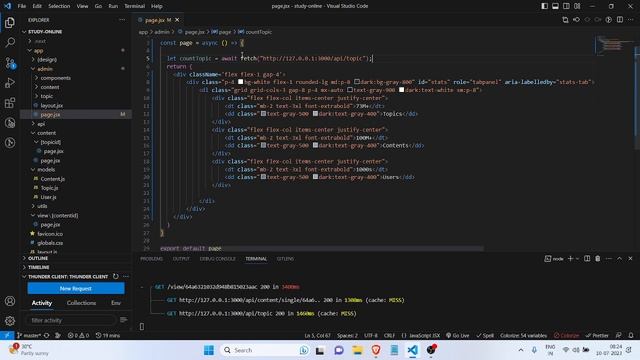Viewport: 640px width, 360px height.
Task: Close the page.jsx editor tab
Action: [x=177, y=20]
